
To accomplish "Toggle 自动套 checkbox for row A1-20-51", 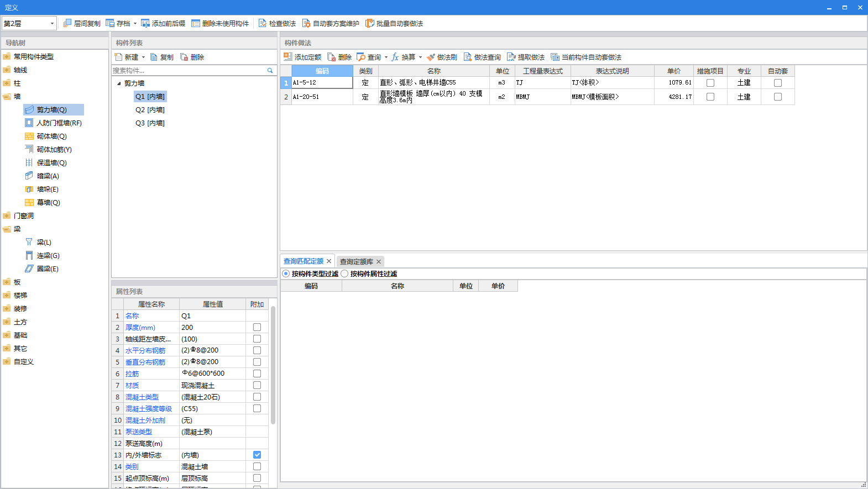I will 778,97.
